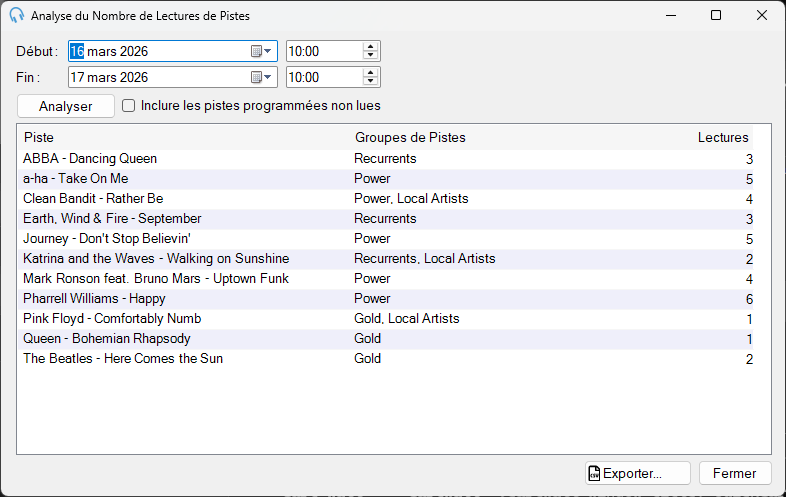The width and height of the screenshot is (786, 497).
Task: Click the Fermer button
Action: pos(735,473)
